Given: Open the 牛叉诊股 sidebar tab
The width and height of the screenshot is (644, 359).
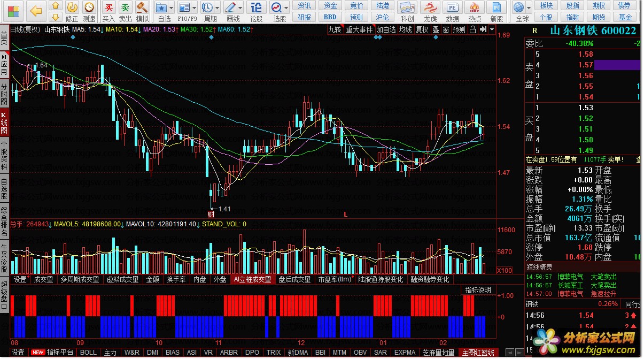Looking at the screenshot, I should pos(4,257).
